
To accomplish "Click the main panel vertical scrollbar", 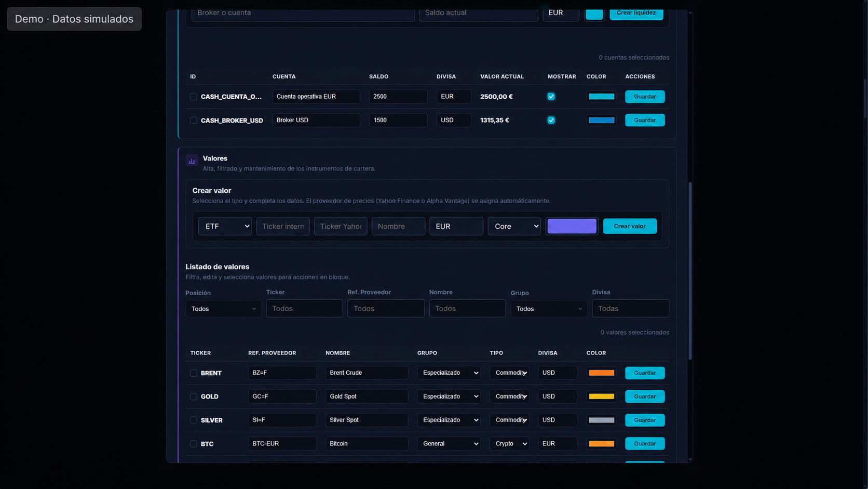I will pyautogui.click(x=690, y=270).
